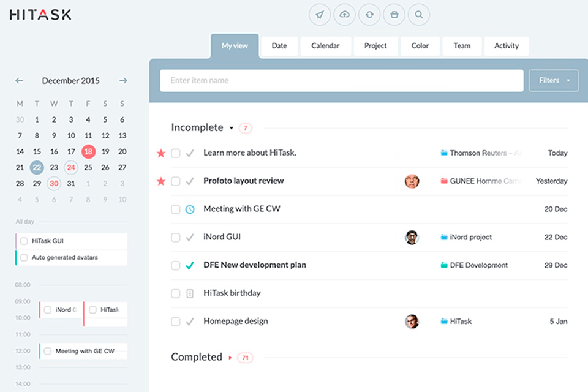Screen dimensions: 588x392
Task: Select December 30 in calendar
Action: [x=54, y=183]
